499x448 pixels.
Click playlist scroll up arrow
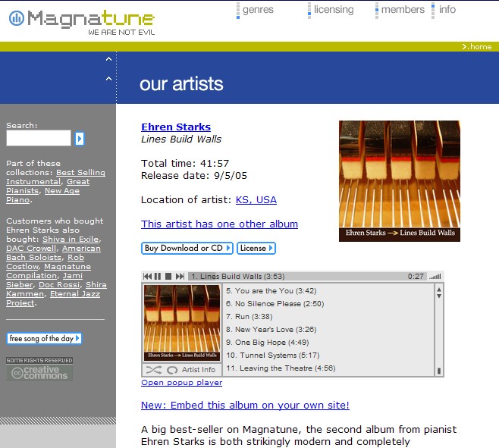pos(439,290)
